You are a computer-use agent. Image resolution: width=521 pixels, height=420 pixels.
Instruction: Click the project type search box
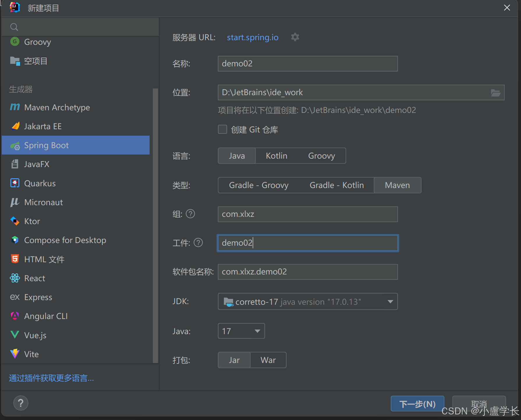[80, 27]
